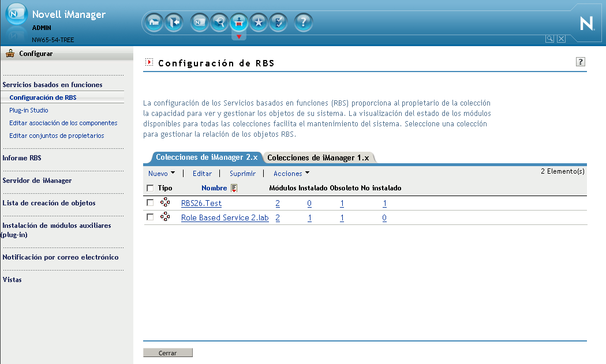Toggle the select-all checkbox in table header
The image size is (606, 364).
(x=150, y=188)
